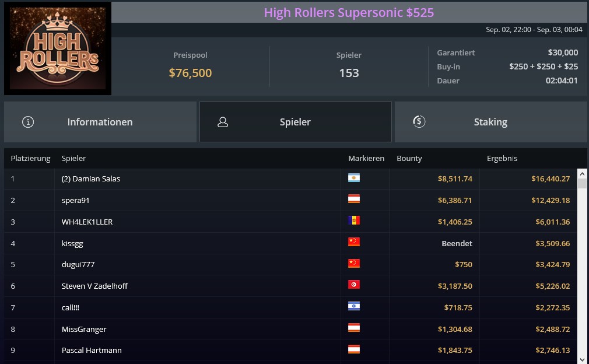
Task: Click the person icon on Spieler tab
Action: (223, 122)
